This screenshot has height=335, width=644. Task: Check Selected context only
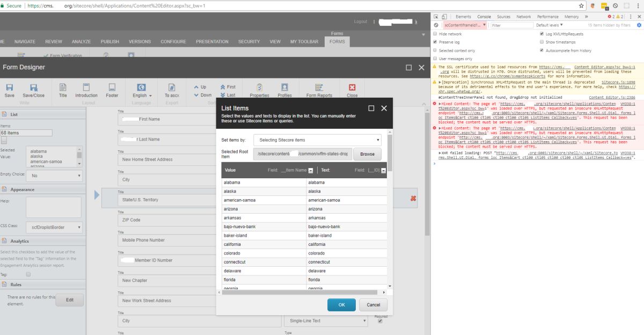[435, 50]
